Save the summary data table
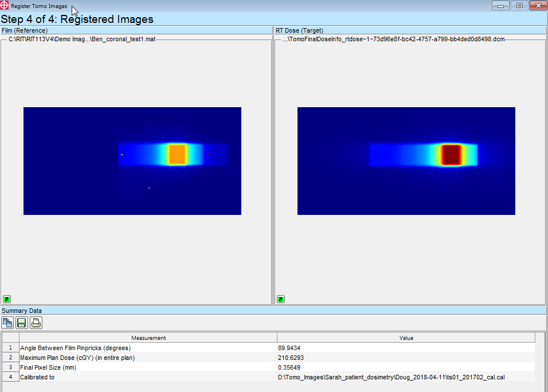The width and height of the screenshot is (548, 392). point(22,323)
